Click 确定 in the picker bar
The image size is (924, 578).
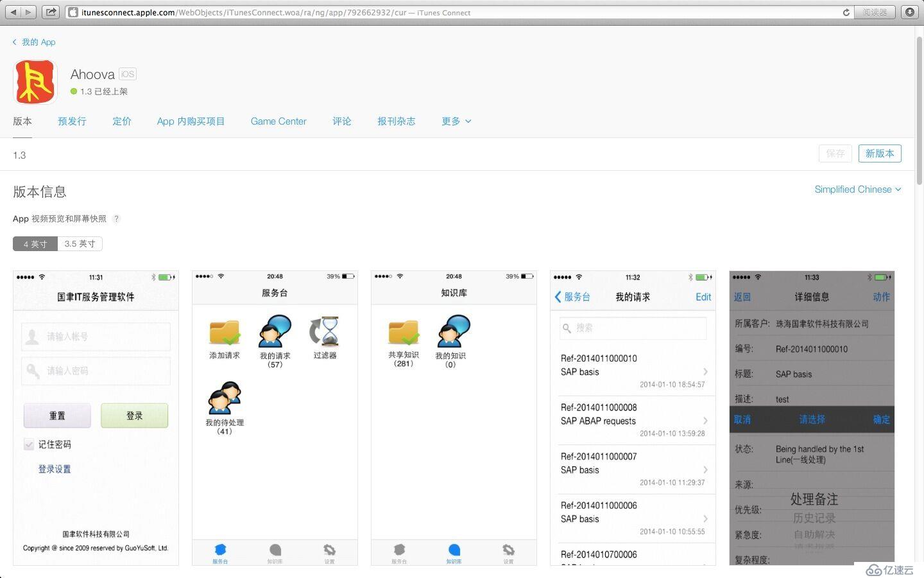[x=881, y=419]
